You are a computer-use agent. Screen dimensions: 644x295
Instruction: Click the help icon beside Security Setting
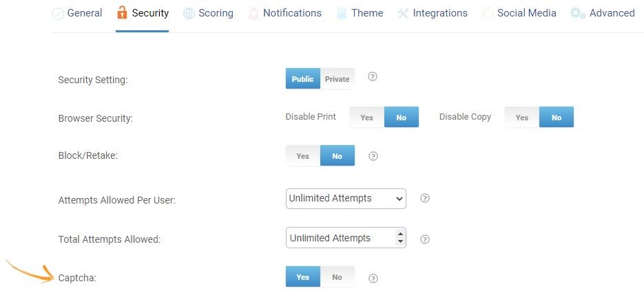tap(373, 77)
